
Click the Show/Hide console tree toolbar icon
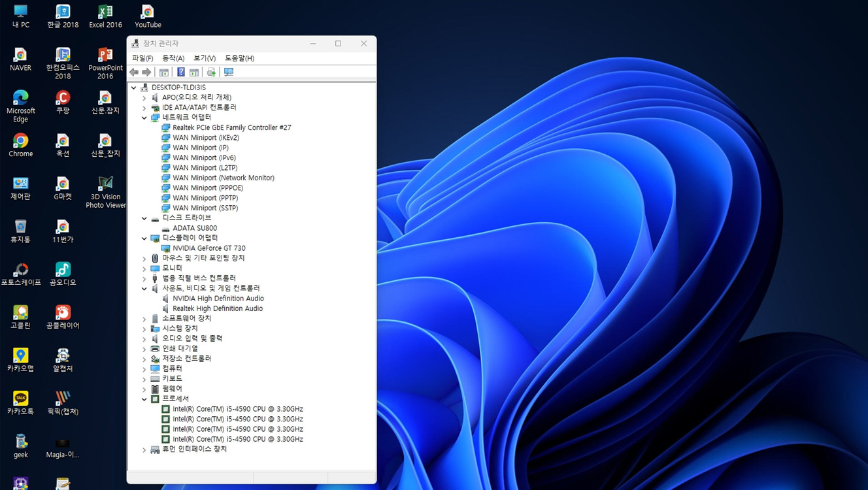tap(163, 72)
